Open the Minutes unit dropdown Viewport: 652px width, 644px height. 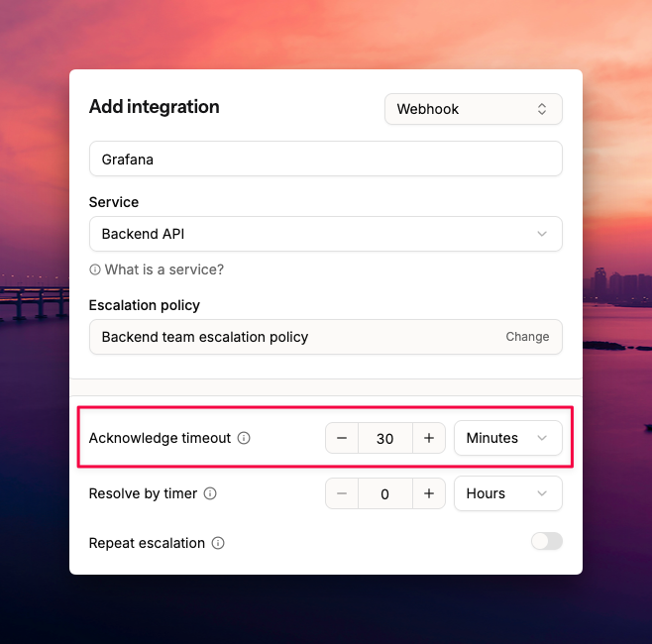point(507,438)
